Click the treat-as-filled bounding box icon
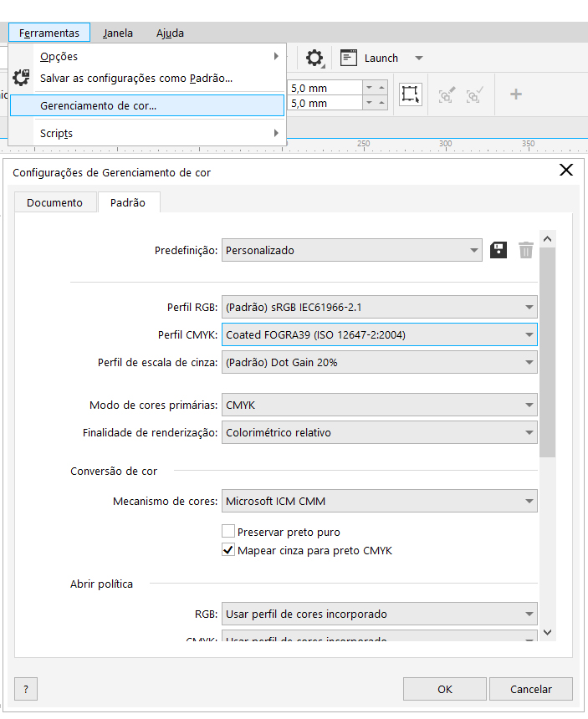The width and height of the screenshot is (588, 719). (x=410, y=94)
